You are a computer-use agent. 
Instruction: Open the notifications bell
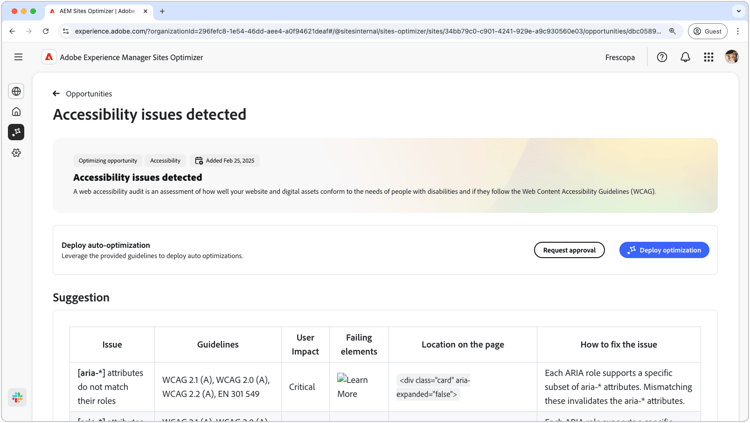(685, 57)
